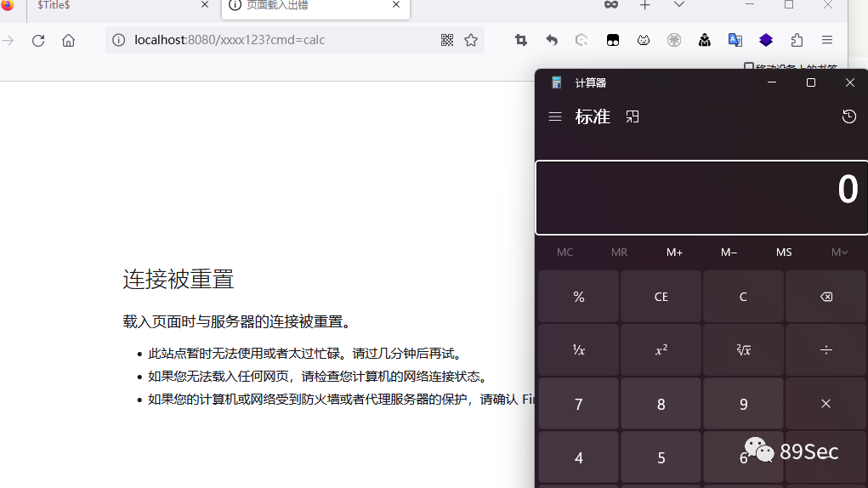This screenshot has width=868, height=488.
Task: Click the M+ memory add button
Action: 674,253
